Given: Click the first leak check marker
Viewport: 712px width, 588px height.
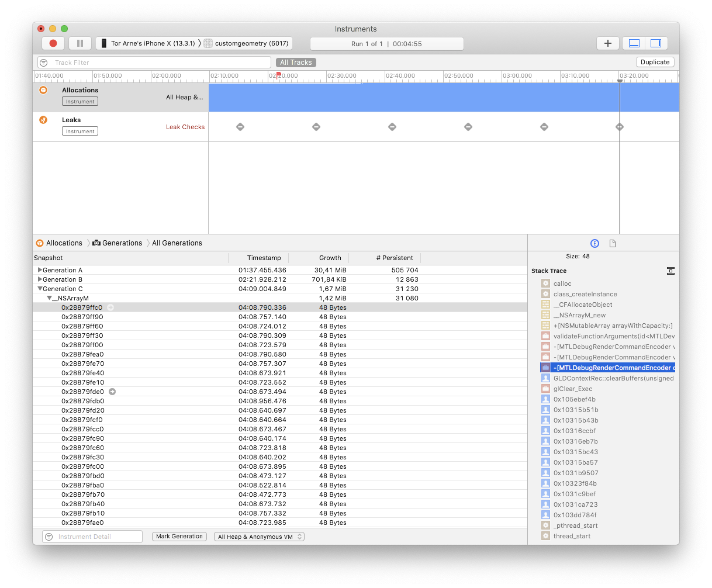Looking at the screenshot, I should pos(240,127).
